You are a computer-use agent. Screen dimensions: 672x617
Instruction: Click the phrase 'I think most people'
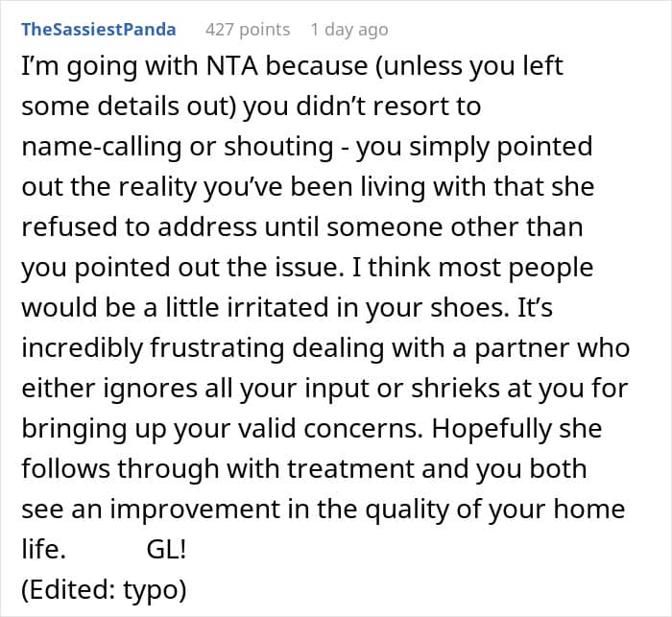click(x=472, y=268)
